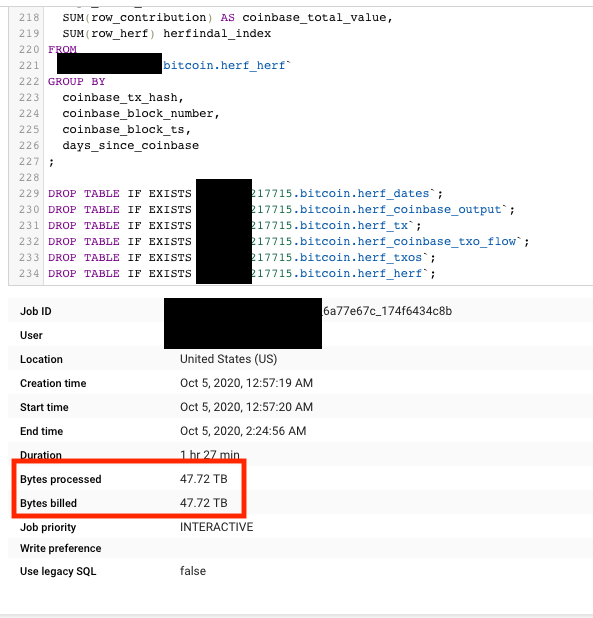
Task: Click the Bytes processed value 47.72 TB
Action: pyautogui.click(x=204, y=479)
